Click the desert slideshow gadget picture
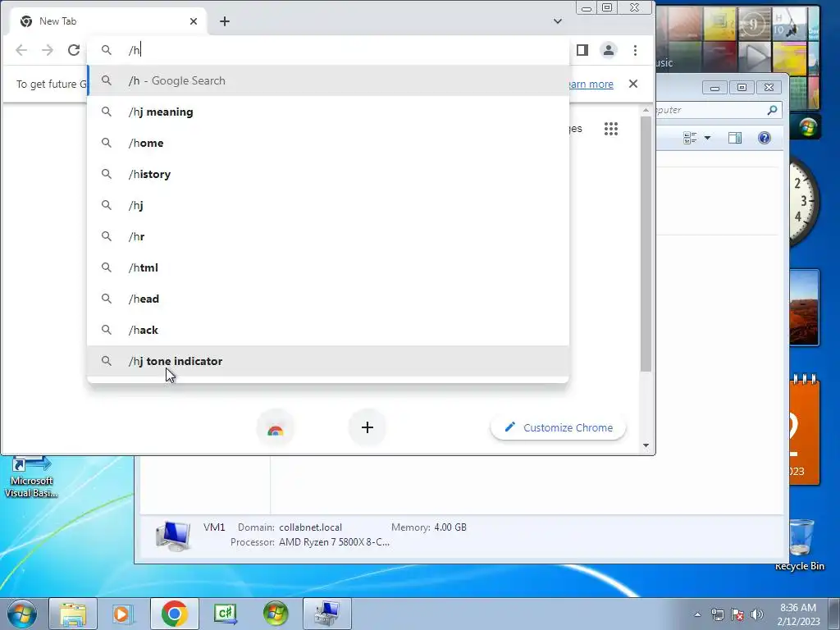This screenshot has height=630, width=840. pyautogui.click(x=804, y=308)
